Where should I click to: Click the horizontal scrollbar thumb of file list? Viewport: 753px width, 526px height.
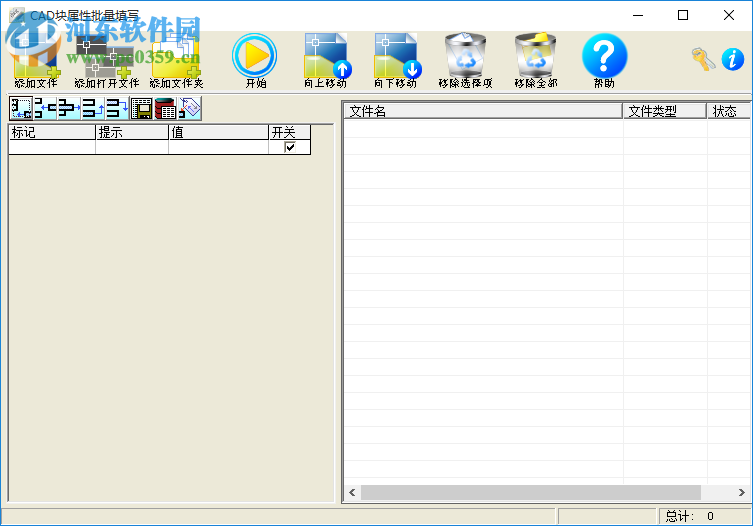tap(531, 492)
